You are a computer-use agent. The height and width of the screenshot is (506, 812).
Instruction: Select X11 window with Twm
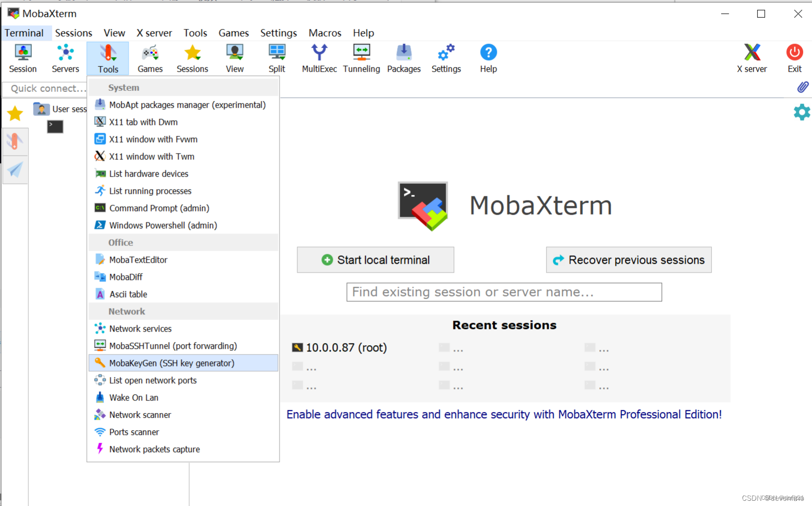coord(183,157)
